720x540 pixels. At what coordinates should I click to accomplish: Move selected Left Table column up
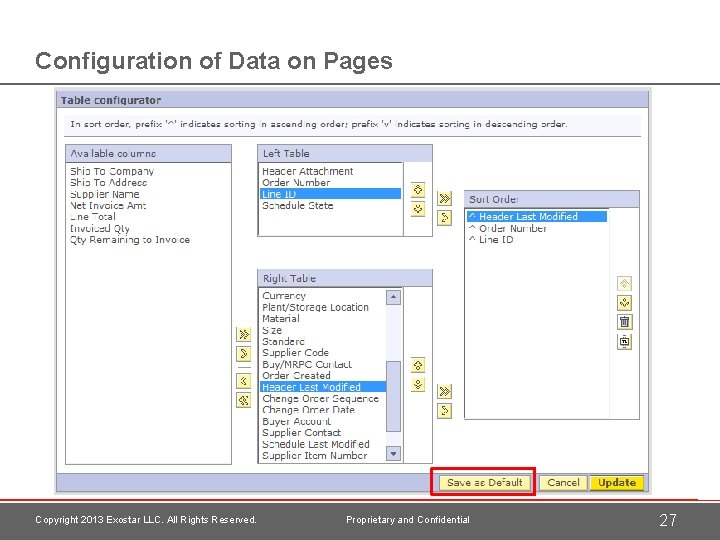click(x=418, y=190)
